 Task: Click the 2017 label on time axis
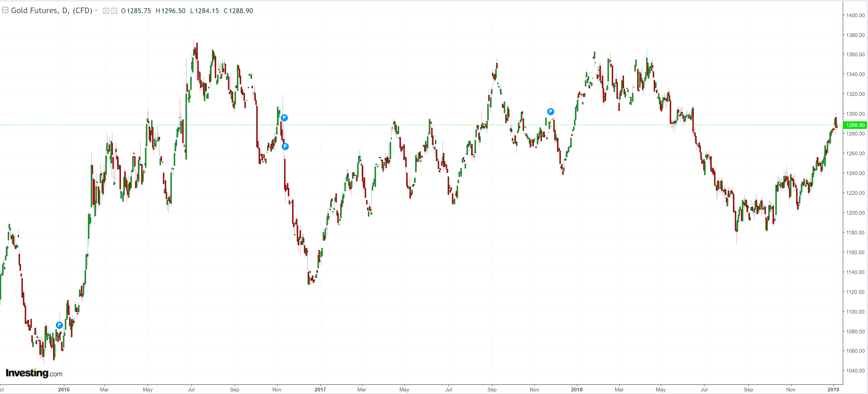click(320, 390)
